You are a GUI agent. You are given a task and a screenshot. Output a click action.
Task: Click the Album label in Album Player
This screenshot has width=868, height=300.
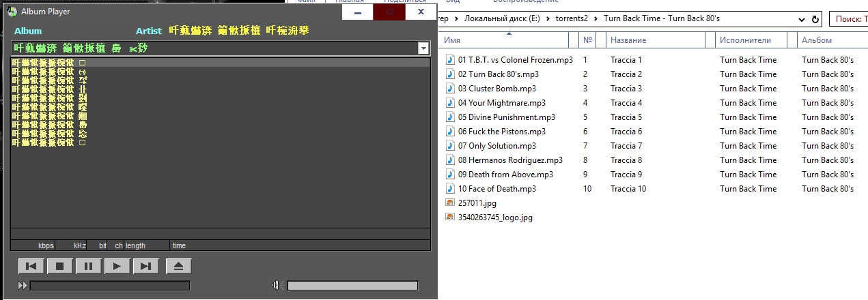pos(28,31)
